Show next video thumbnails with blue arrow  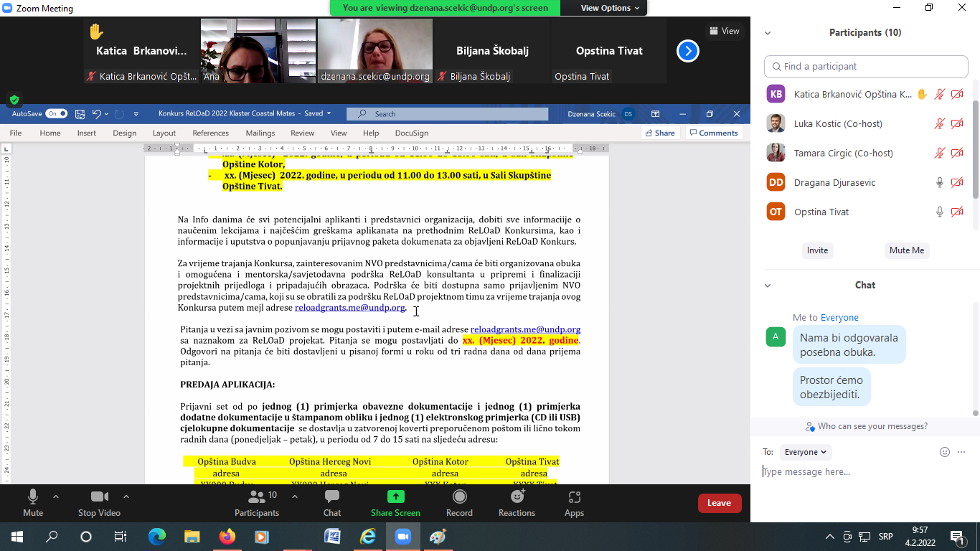click(x=688, y=51)
